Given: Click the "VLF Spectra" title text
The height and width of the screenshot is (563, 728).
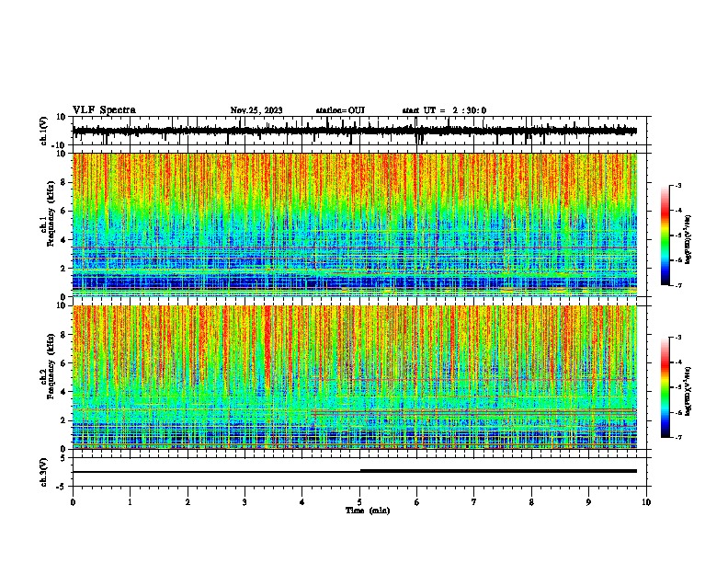Looking at the screenshot, I should pyautogui.click(x=104, y=110).
